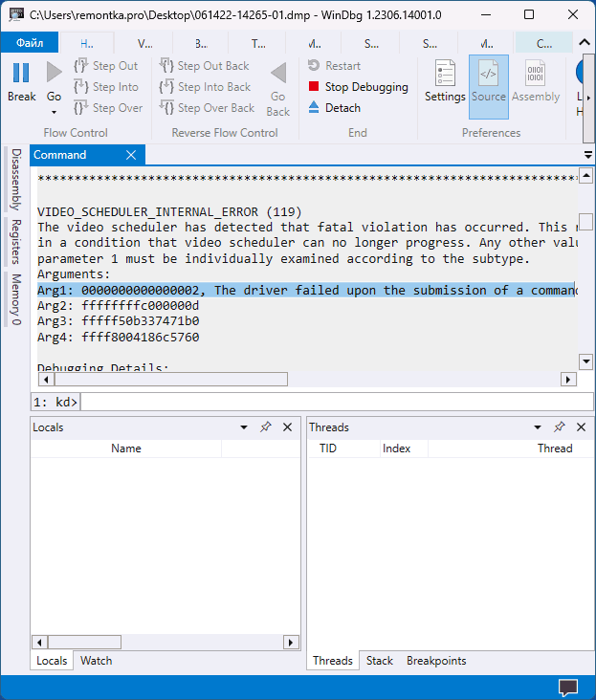Click Step Into Back

click(x=206, y=87)
